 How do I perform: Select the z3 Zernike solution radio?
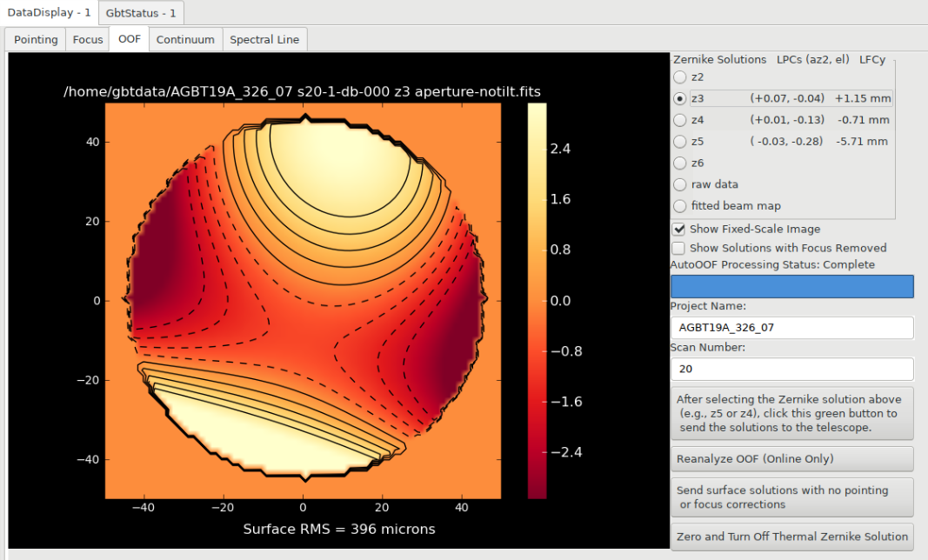(680, 98)
